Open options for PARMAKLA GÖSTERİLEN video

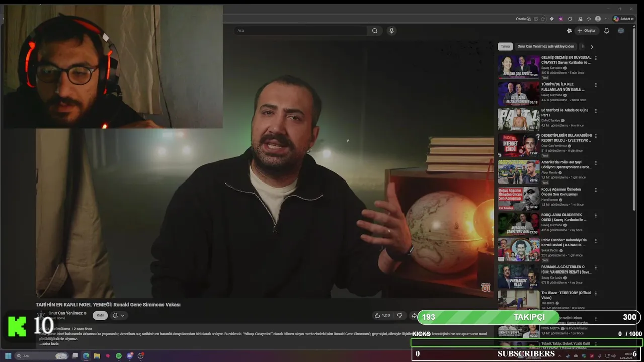[x=596, y=267]
